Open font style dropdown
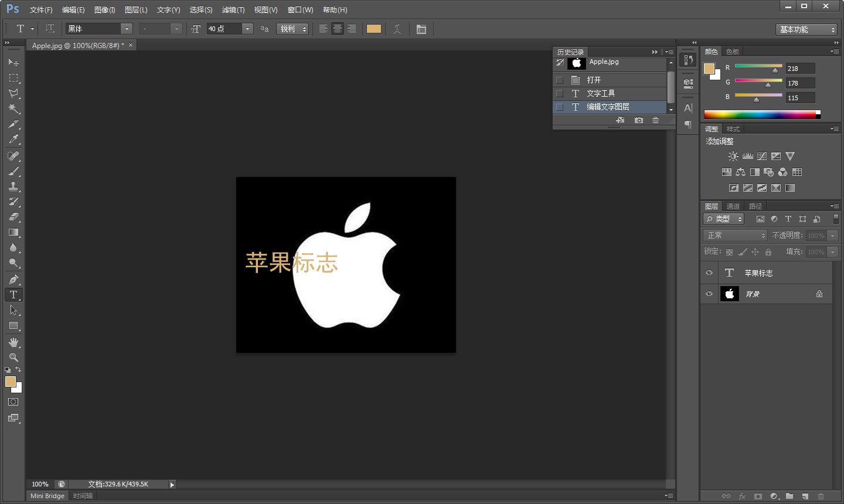Screen dimensions: 844x504 (176, 29)
